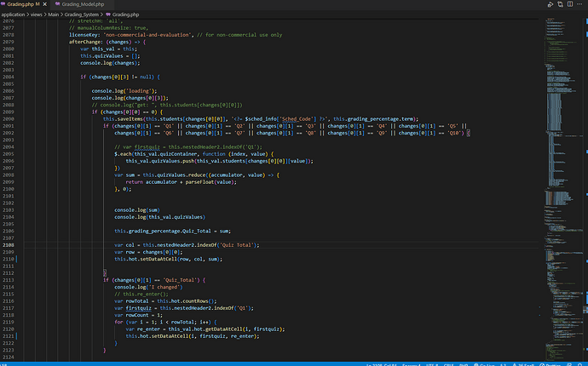Click the cursor position indicator in status bar
The height and width of the screenshot is (366, 588).
pos(382,364)
